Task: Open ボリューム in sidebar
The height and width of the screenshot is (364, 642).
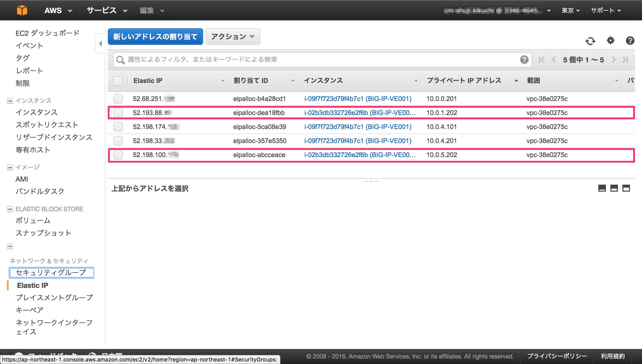Action: (33, 220)
